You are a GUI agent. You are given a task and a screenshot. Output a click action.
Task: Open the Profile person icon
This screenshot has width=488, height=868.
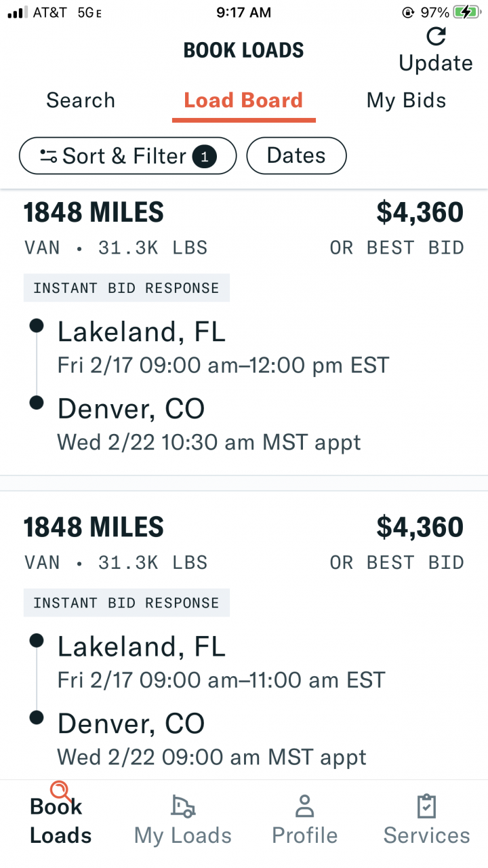click(304, 806)
